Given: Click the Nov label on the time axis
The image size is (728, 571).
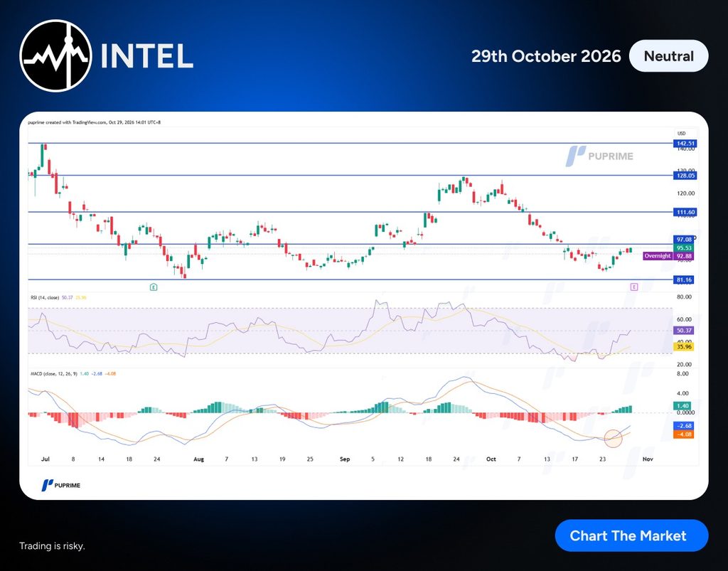Looking at the screenshot, I should [x=648, y=459].
